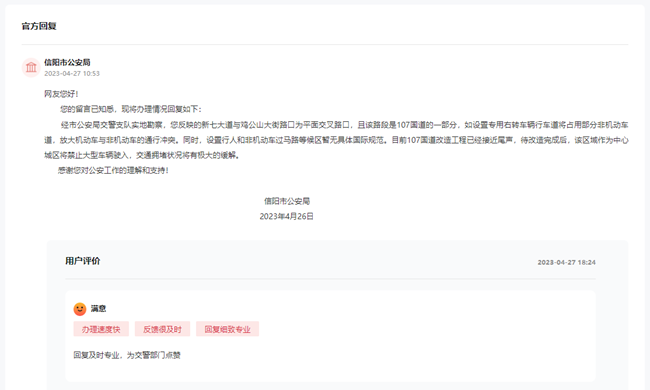The image size is (650, 390).
Task: Select the 办理速度快 tag
Action: (x=101, y=329)
